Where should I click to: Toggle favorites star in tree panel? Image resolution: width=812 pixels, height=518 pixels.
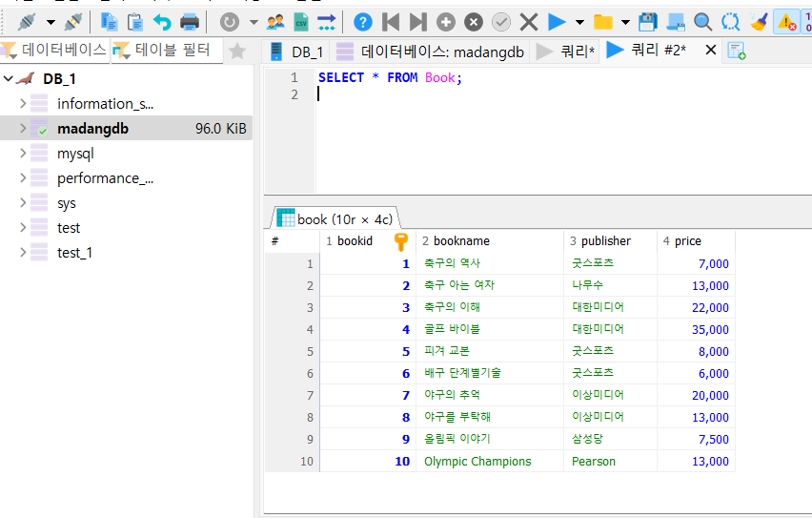pyautogui.click(x=237, y=51)
